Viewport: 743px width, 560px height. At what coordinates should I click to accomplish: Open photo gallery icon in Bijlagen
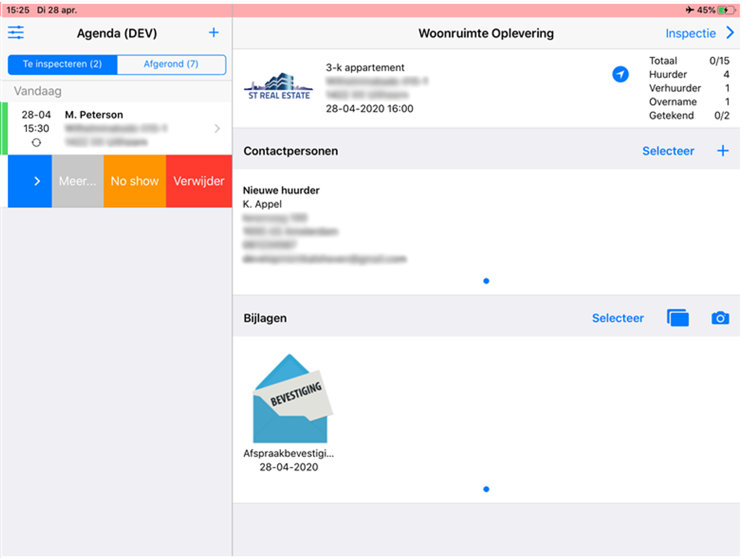(678, 318)
